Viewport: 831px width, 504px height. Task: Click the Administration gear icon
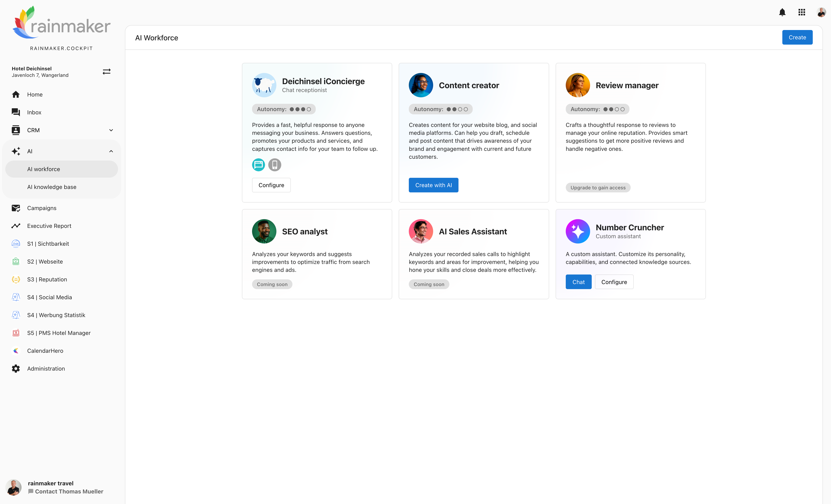pos(16,369)
